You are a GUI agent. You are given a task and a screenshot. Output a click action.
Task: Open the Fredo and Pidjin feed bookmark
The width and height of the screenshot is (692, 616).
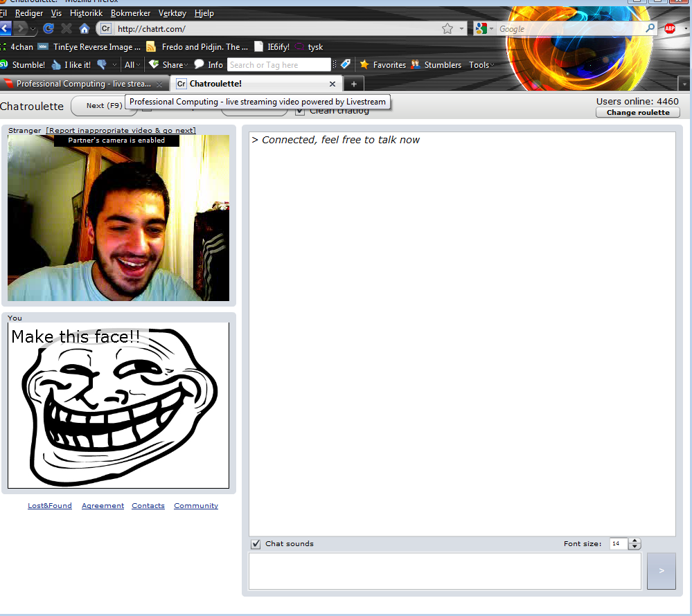(x=197, y=47)
